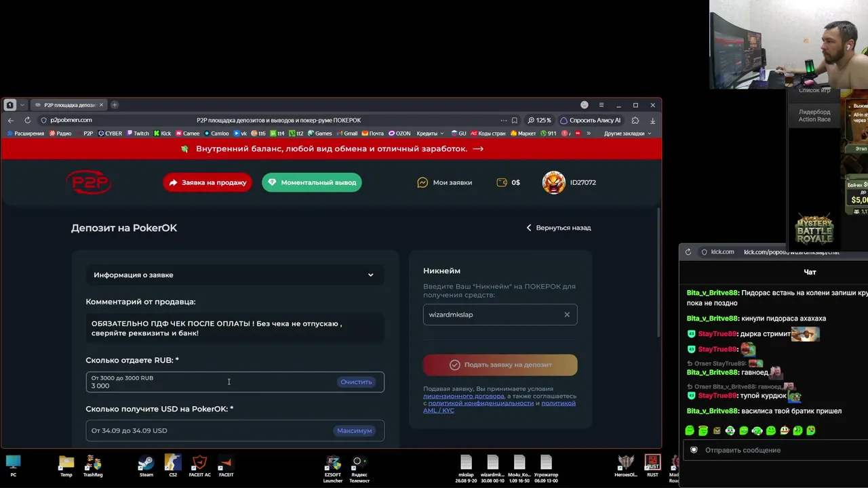Clear the nickname field with the X icon
Screen dimensions: 868x488
click(567, 314)
